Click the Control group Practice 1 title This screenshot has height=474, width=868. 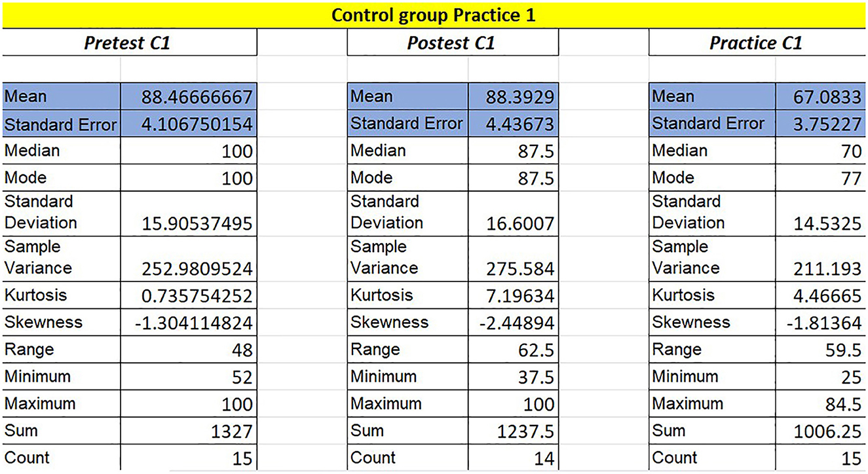tap(434, 14)
